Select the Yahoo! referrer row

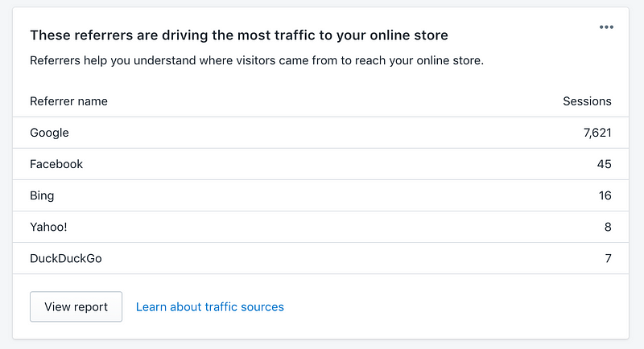coord(320,227)
